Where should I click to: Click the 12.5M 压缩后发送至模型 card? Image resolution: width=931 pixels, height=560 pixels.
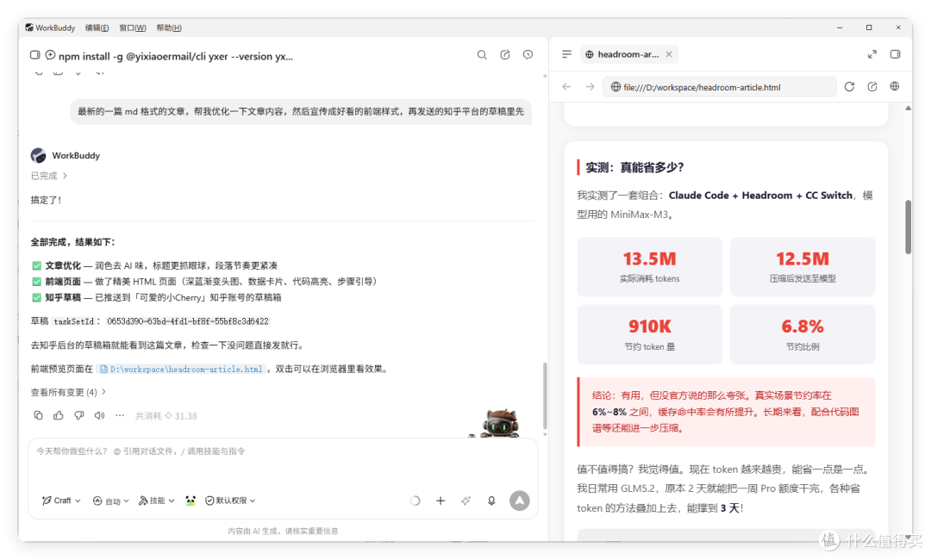[x=803, y=267]
